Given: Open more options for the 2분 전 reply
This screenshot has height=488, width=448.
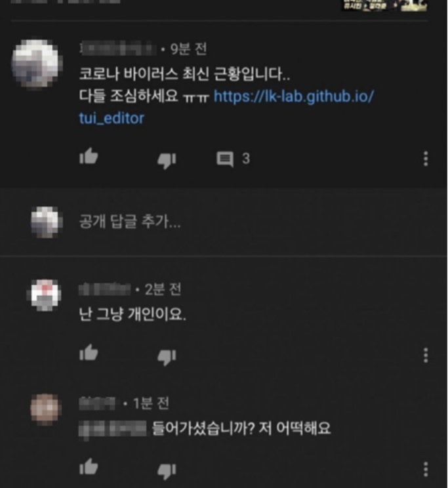Looking at the screenshot, I should point(426,355).
